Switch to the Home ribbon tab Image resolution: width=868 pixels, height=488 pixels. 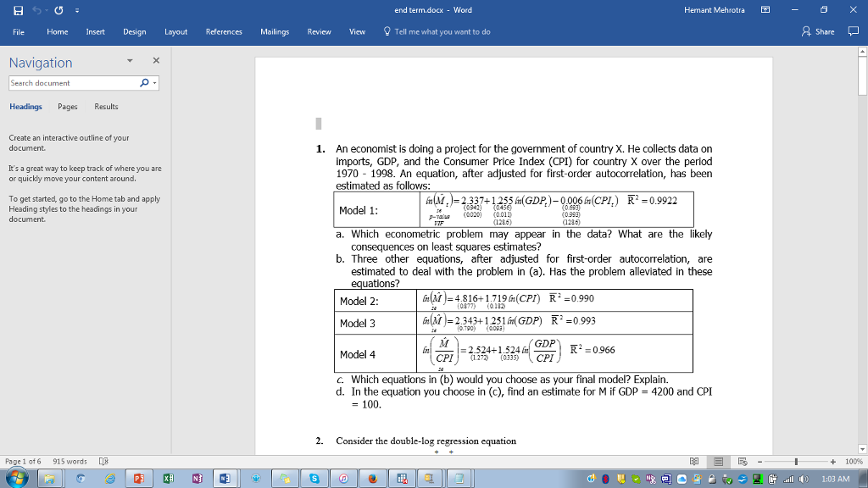(58, 32)
